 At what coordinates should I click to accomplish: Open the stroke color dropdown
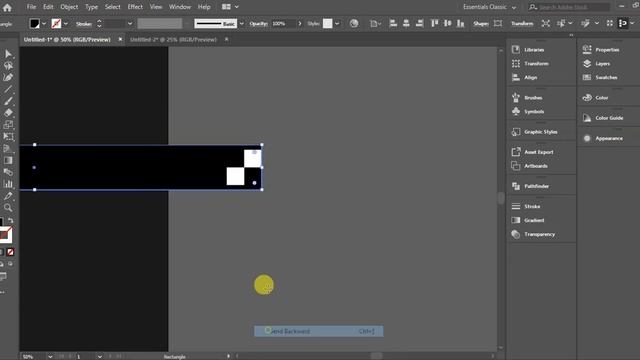point(66,24)
